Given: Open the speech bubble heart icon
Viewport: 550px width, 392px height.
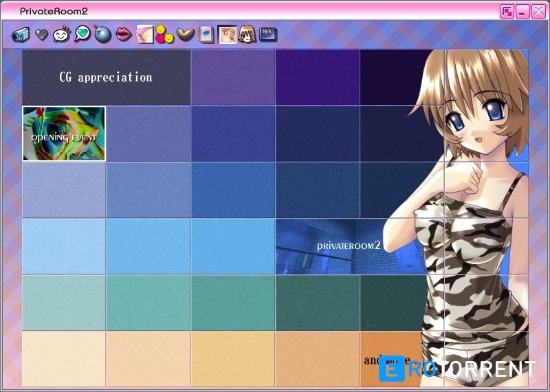Looking at the screenshot, I should [82, 34].
